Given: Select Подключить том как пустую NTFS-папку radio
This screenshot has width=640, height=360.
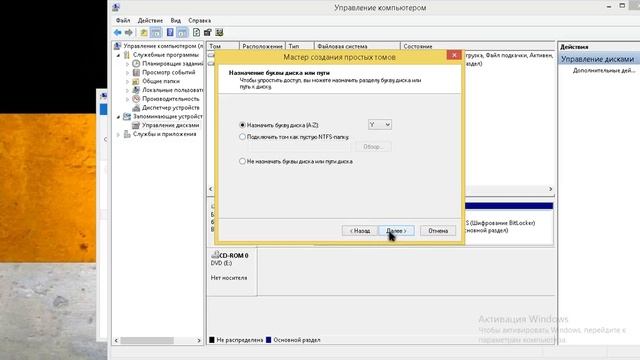Looking at the screenshot, I should coord(242,137).
